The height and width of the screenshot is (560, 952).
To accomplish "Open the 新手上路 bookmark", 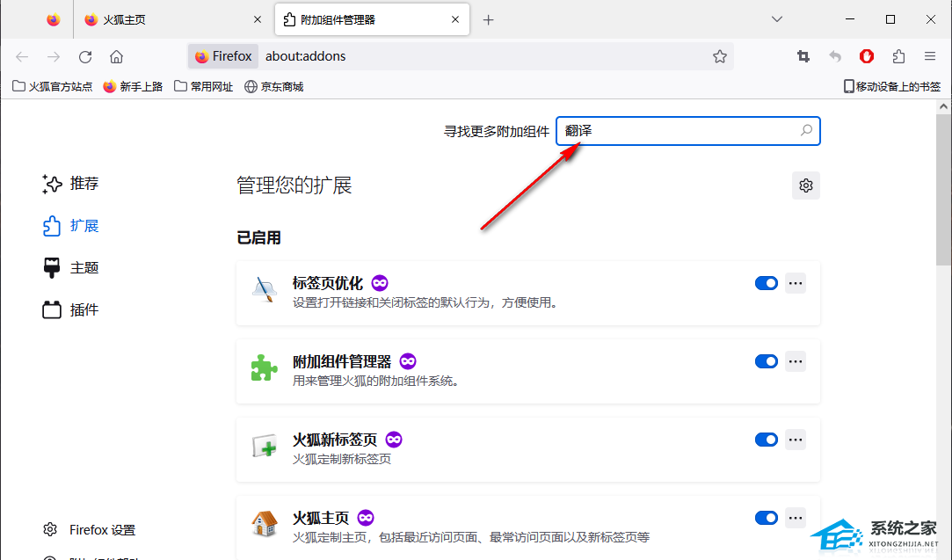I will [133, 86].
